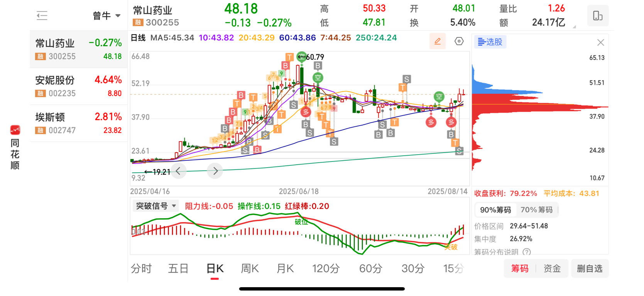Screen dimensions: 644x296
Task: Tap the red chip distribution peak
Action: pyautogui.click(x=540, y=107)
